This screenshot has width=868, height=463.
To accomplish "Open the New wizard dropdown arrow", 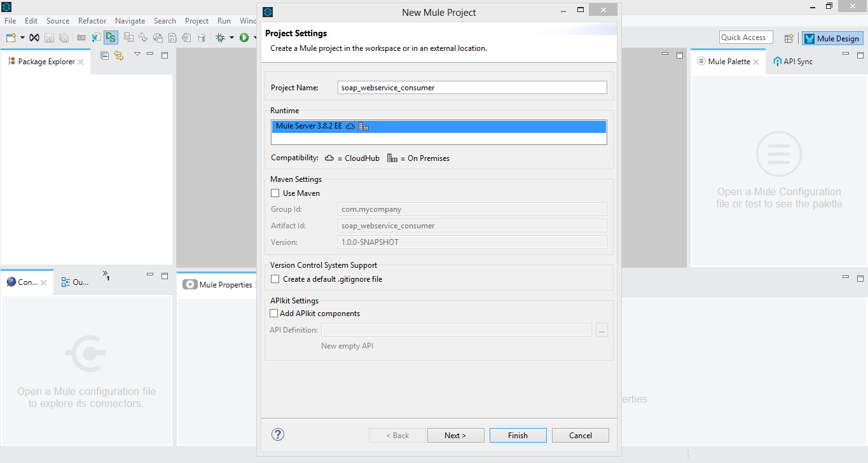I will [x=22, y=38].
